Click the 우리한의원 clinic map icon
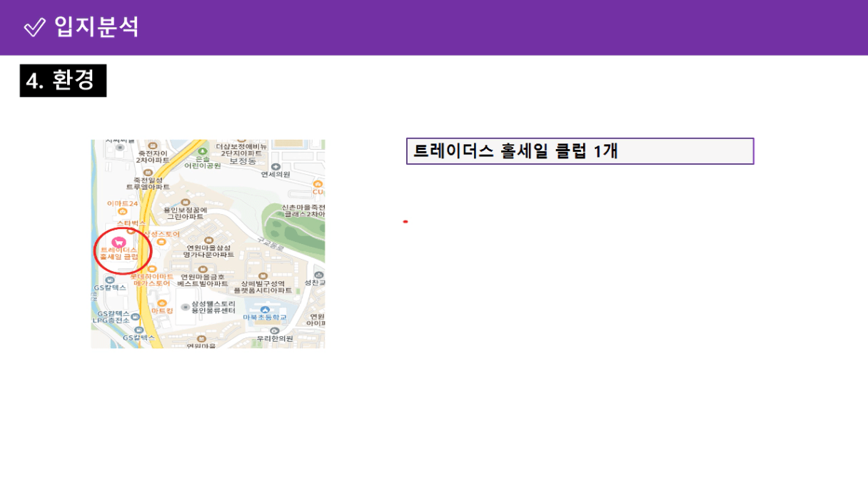 coord(275,330)
